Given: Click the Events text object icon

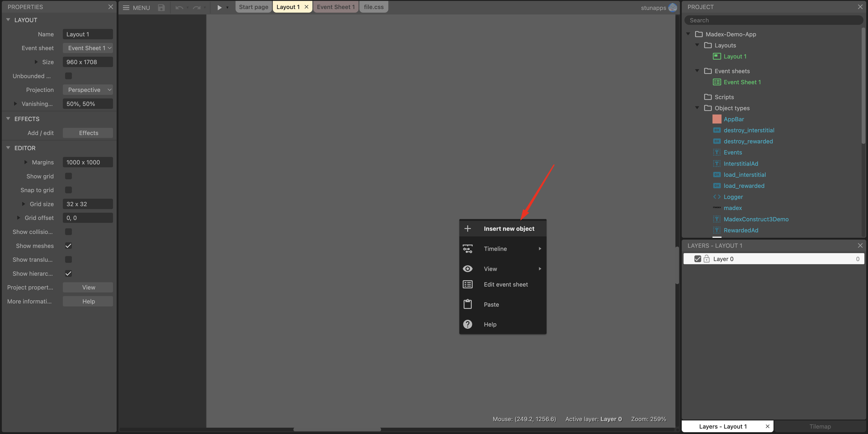Looking at the screenshot, I should click(x=717, y=152).
